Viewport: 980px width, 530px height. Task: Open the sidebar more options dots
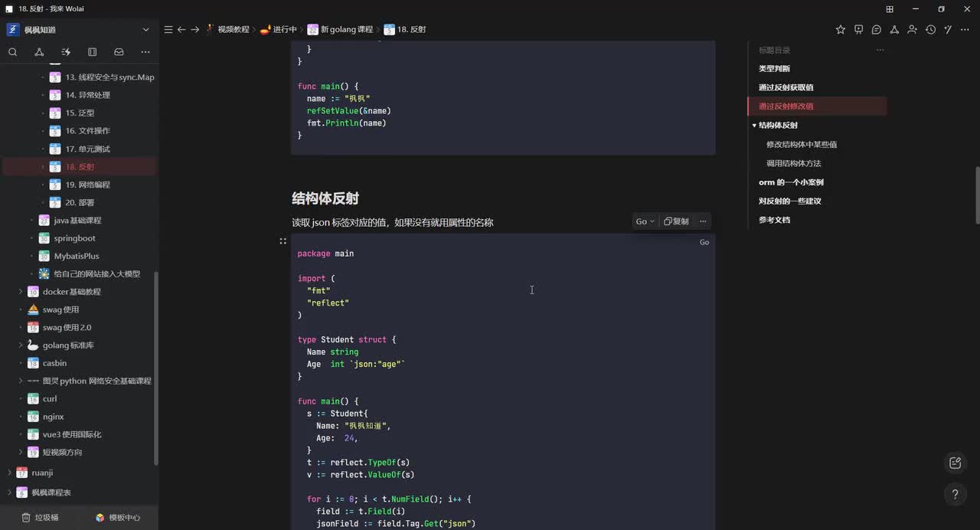145,52
